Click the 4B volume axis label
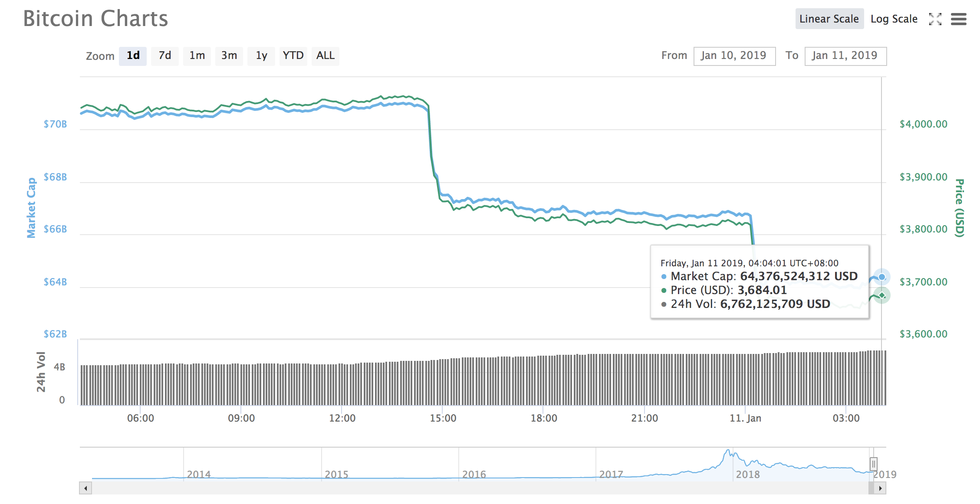This screenshot has height=504, width=980. [x=59, y=367]
